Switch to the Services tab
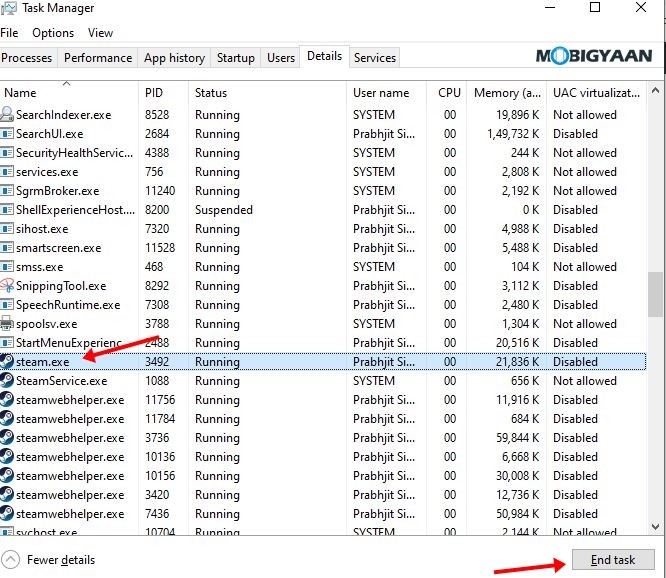Image resolution: width=666 pixels, height=578 pixels. pos(375,58)
